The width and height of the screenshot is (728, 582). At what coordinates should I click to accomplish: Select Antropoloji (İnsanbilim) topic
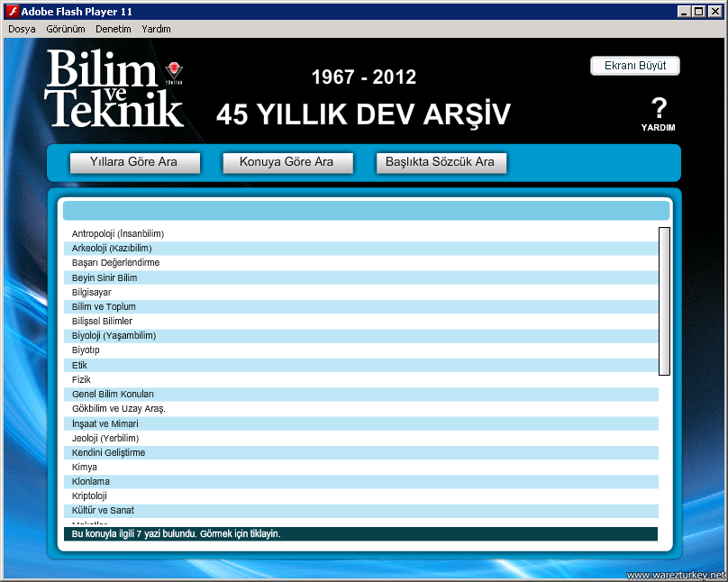point(361,233)
